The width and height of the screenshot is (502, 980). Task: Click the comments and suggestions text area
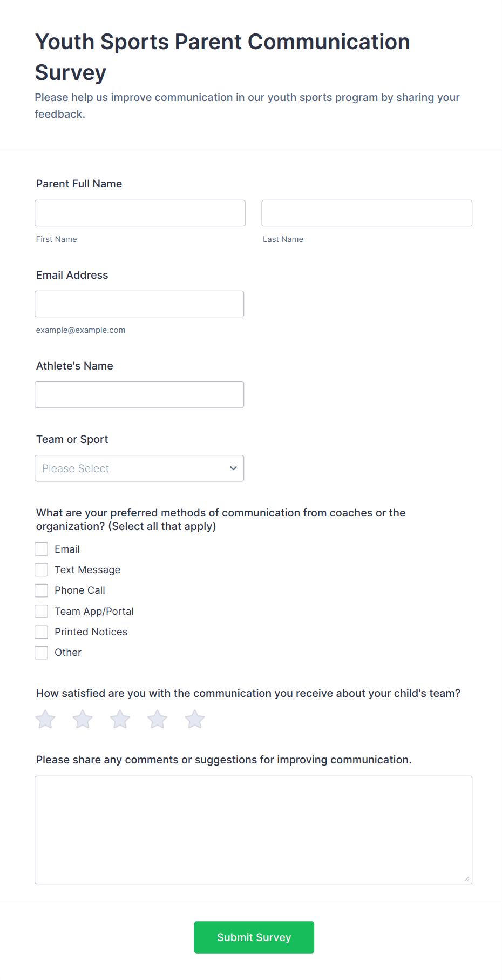254,830
